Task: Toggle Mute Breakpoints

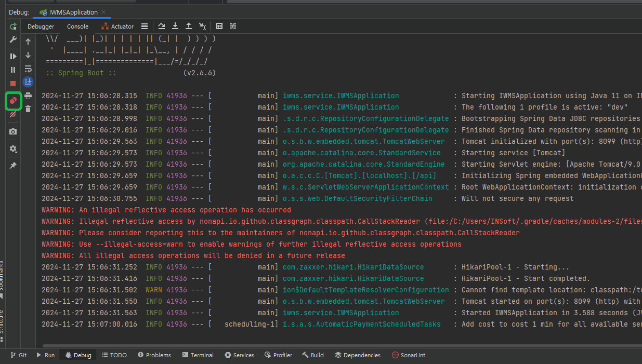Action: coord(13,114)
